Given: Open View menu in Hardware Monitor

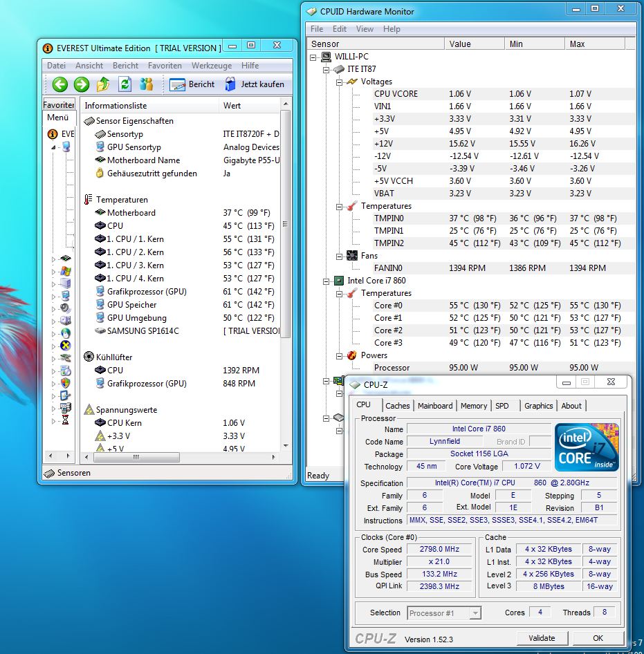Looking at the screenshot, I should [365, 29].
